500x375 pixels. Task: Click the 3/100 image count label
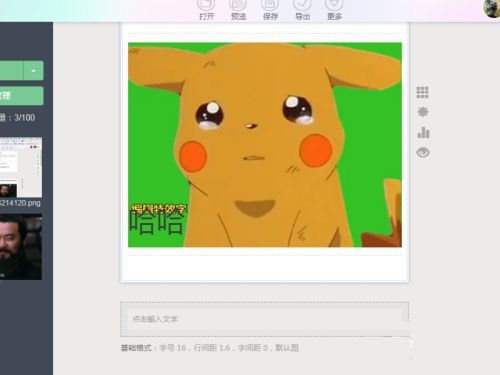[x=17, y=118]
